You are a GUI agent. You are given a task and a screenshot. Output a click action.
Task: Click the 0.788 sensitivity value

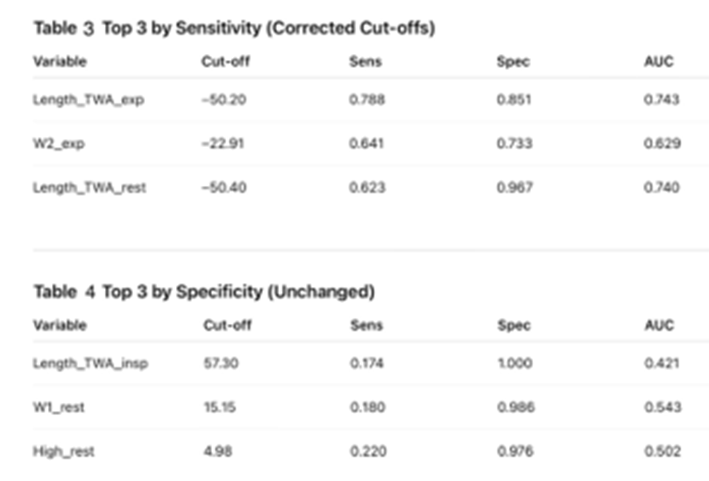coord(367,99)
